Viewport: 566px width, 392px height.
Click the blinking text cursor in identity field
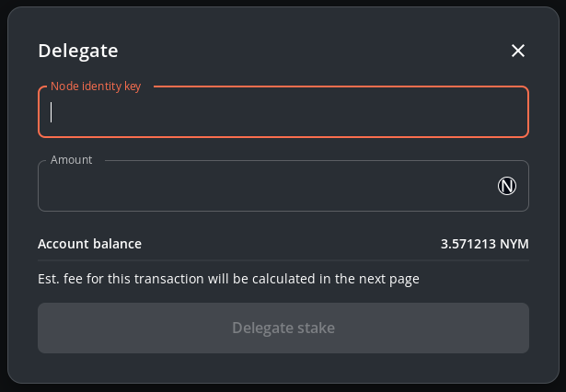click(52, 112)
